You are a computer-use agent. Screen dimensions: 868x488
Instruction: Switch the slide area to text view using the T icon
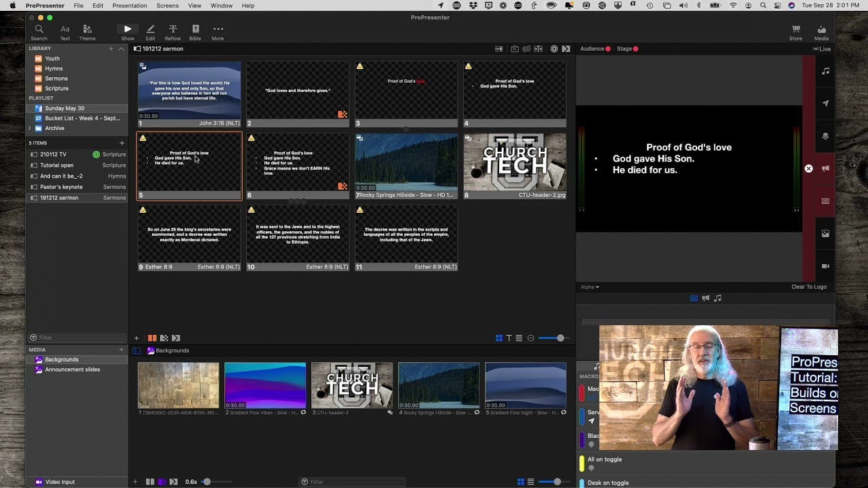click(x=509, y=338)
